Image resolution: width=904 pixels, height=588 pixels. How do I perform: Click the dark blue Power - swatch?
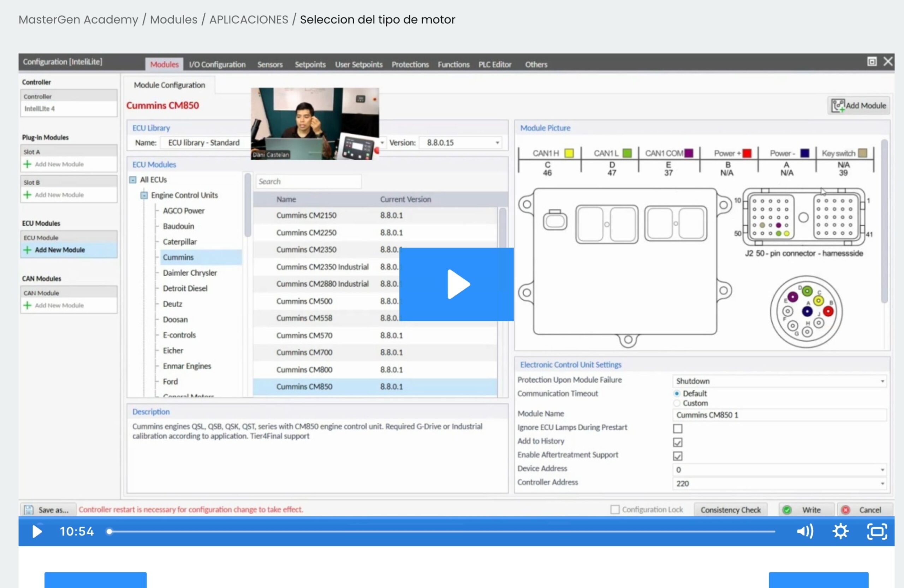point(804,153)
